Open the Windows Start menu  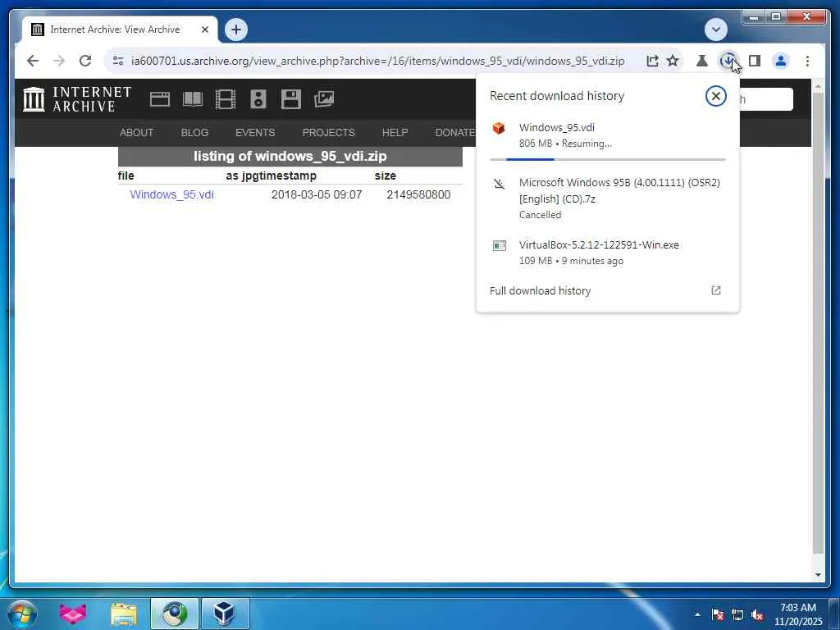22,614
